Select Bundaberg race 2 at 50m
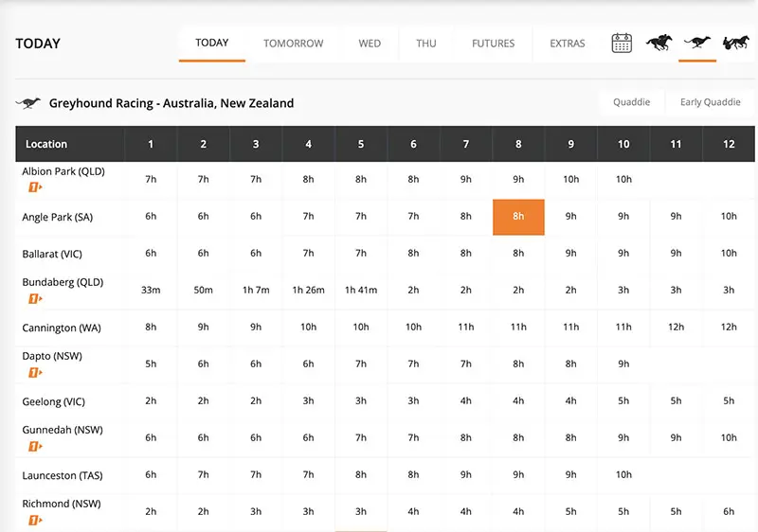The image size is (758, 532). (x=203, y=290)
